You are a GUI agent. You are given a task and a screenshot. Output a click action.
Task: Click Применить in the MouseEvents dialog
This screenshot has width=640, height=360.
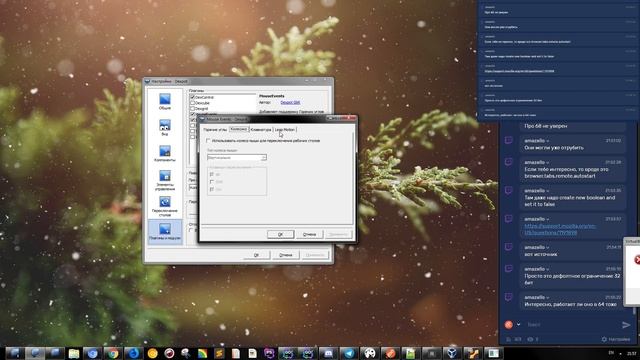pos(338,234)
